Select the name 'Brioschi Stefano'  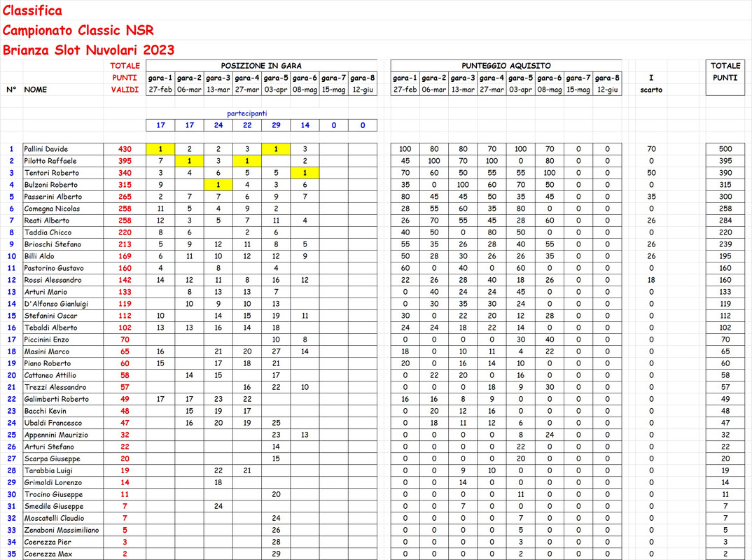pyautogui.click(x=53, y=244)
